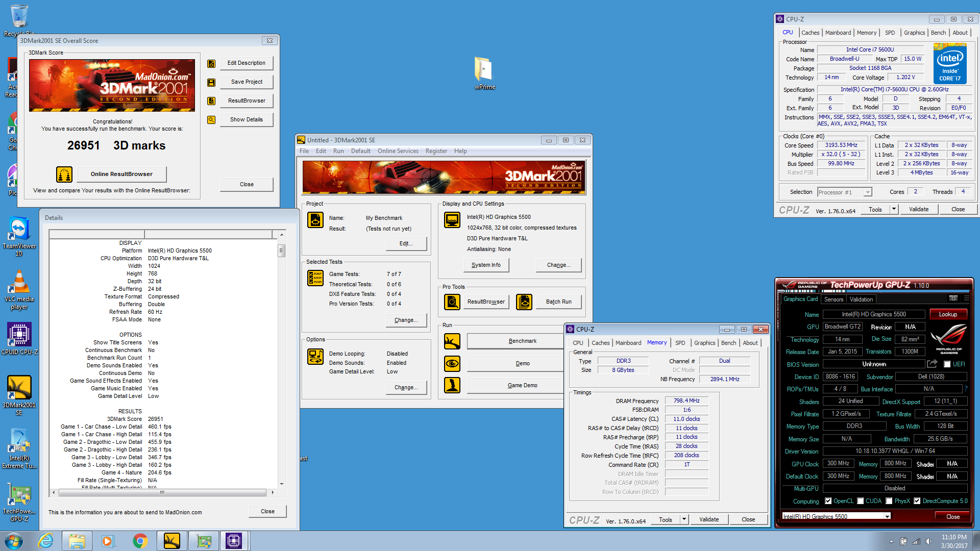This screenshot has height=551, width=980.
Task: Click the Options section icon in 3DMark2001
Action: [x=315, y=357]
